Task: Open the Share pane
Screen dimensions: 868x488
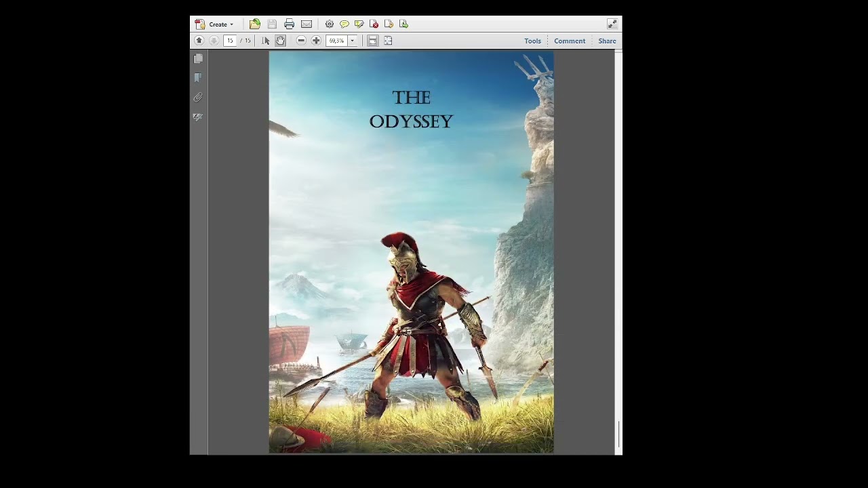Action: (607, 41)
